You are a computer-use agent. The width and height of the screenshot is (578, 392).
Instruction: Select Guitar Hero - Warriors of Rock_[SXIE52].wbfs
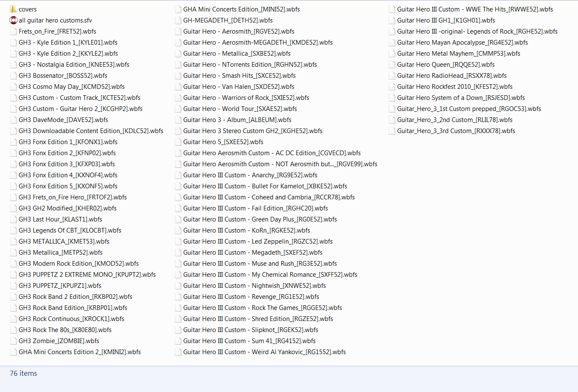[246, 97]
